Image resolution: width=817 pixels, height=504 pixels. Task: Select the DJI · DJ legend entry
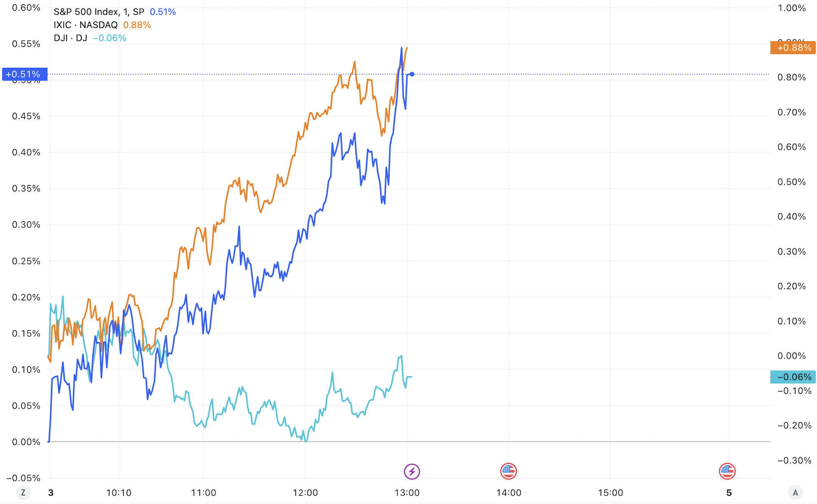(x=70, y=38)
